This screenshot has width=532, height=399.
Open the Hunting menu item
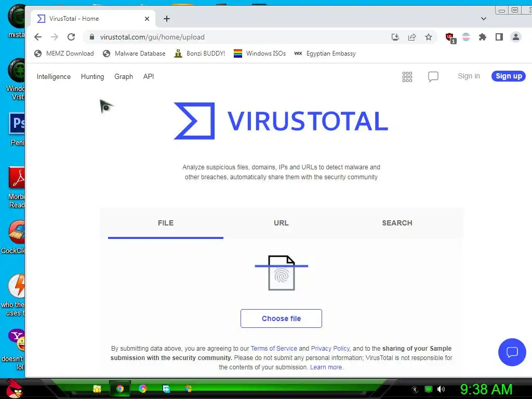92,77
